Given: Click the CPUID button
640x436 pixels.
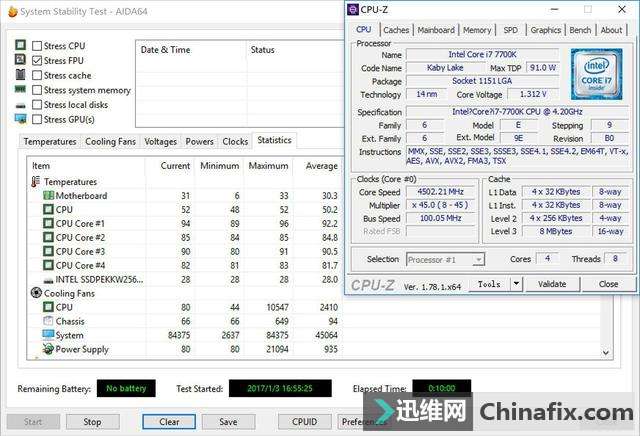Looking at the screenshot, I should pos(304,422).
